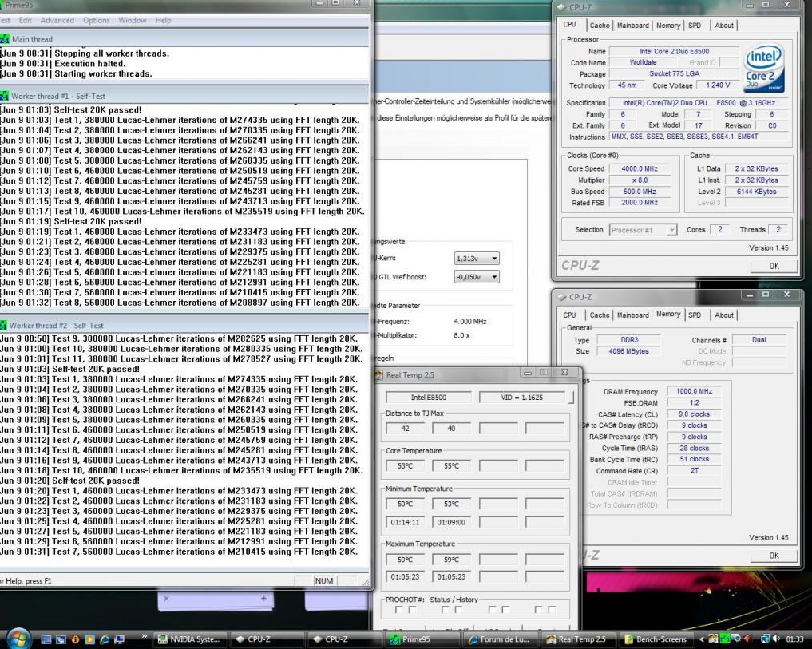Image resolution: width=812 pixels, height=649 pixels.
Task: Switch to NVIDIA System taskbar button
Action: click(190, 639)
